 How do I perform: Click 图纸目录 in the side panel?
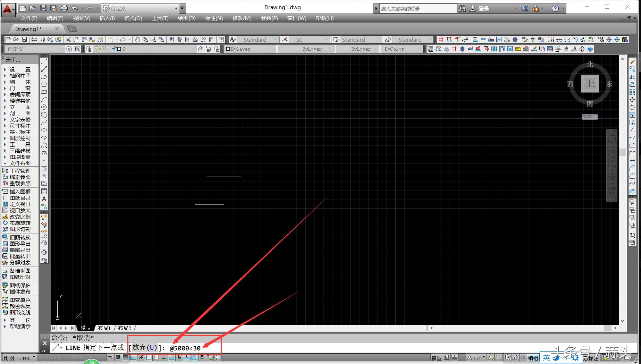tap(17, 198)
